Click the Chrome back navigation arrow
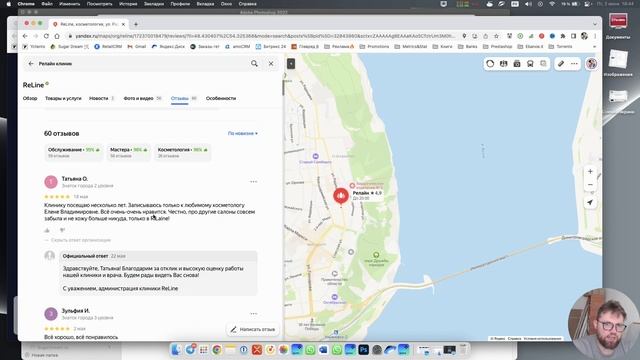640x360 pixels. click(25, 36)
